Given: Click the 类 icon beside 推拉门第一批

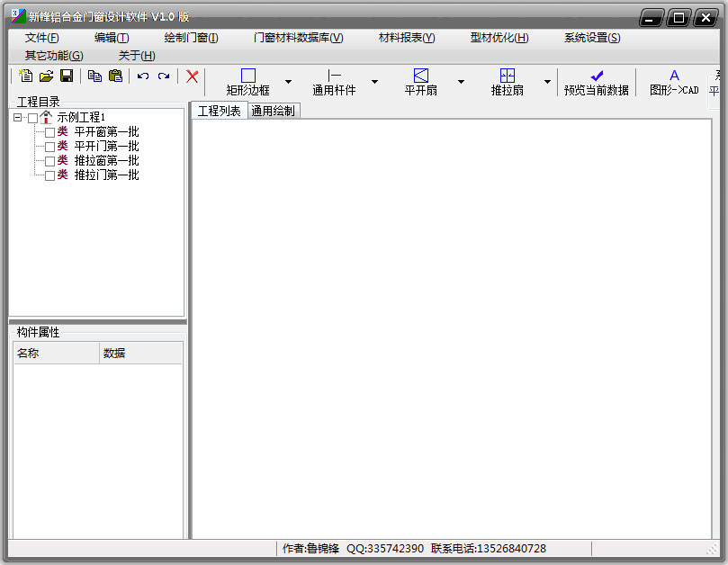Looking at the screenshot, I should click(63, 175).
